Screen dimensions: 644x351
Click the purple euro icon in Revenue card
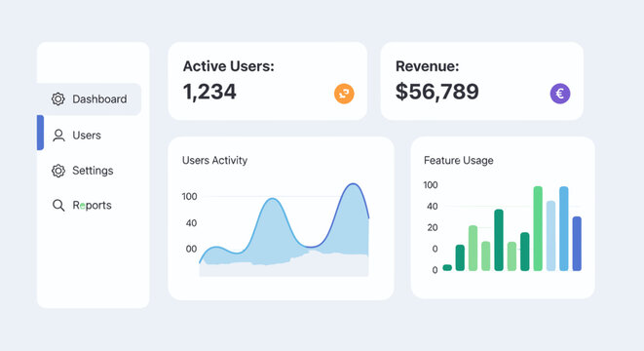(x=560, y=94)
